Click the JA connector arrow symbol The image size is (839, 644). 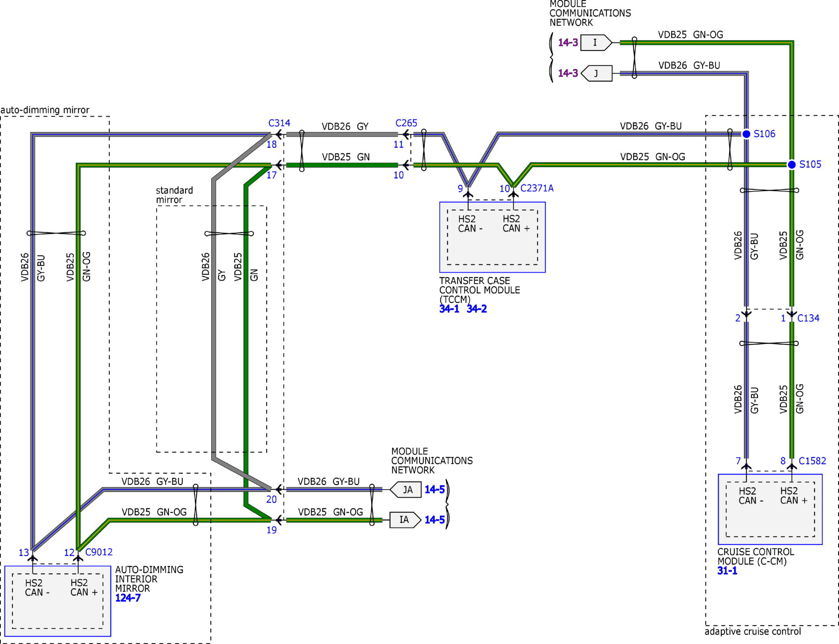(x=406, y=490)
